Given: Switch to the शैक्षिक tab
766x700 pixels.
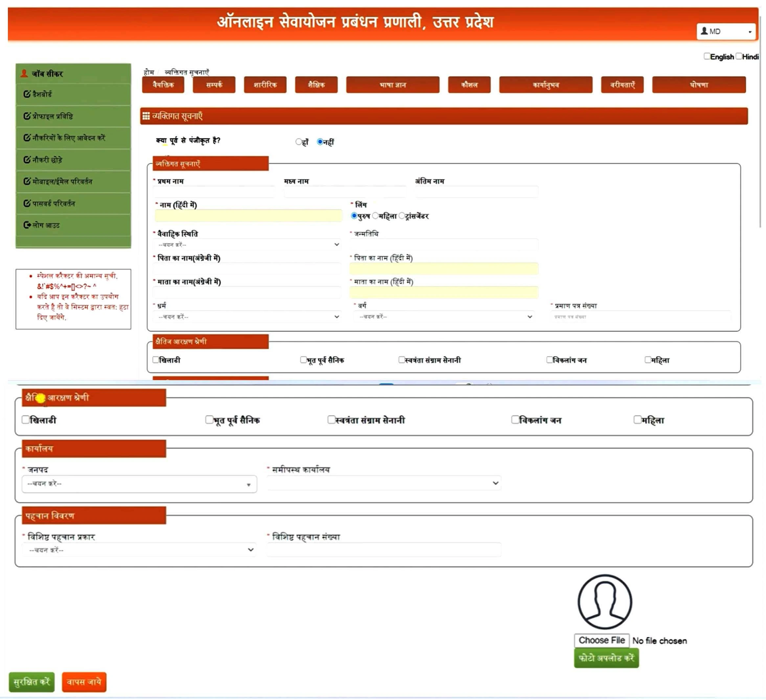Looking at the screenshot, I should point(316,85).
